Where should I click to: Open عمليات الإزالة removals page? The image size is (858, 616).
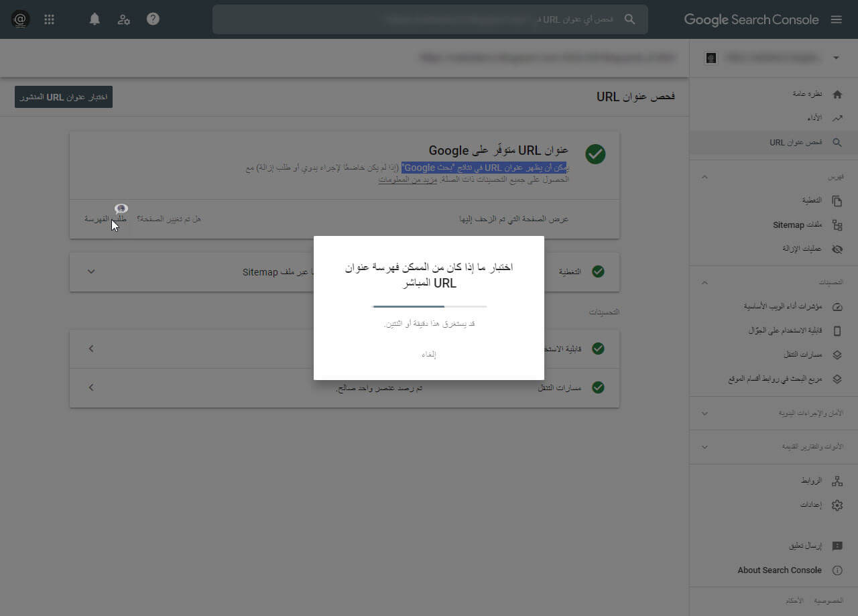(802, 249)
